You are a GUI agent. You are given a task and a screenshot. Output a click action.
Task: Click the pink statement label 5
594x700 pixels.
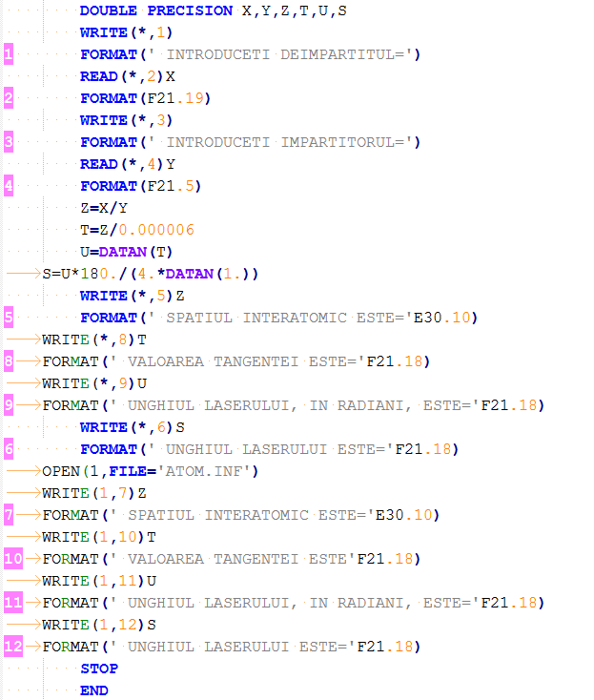(x=9, y=318)
